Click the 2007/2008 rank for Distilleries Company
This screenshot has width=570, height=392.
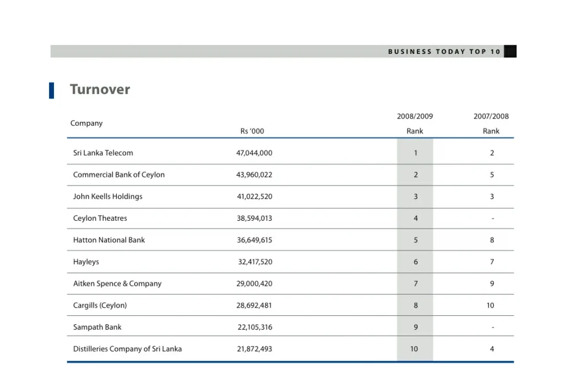pyautogui.click(x=492, y=349)
